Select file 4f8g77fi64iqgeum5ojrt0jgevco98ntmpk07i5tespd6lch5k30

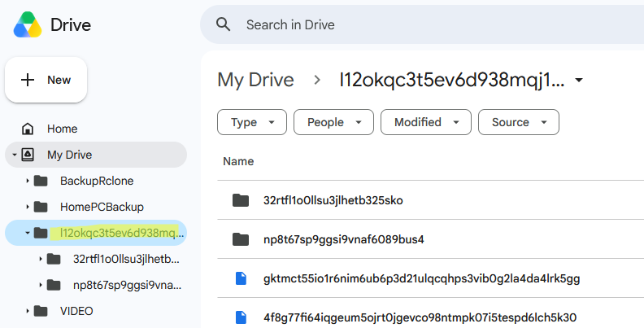pos(420,317)
